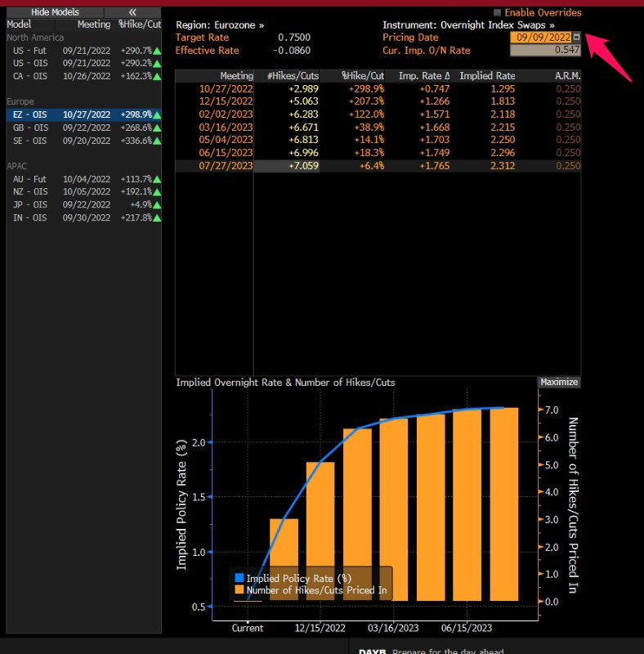Open the Instrument: Overnight Index Swaps selector

click(x=469, y=25)
